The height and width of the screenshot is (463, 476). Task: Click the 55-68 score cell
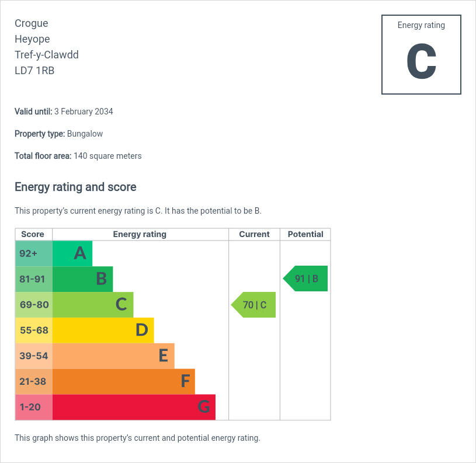[x=34, y=330]
